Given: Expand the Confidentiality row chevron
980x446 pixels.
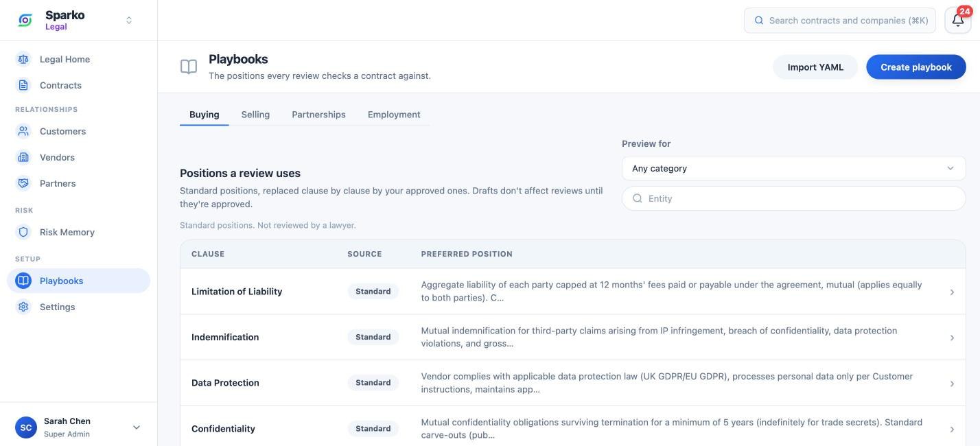Looking at the screenshot, I should 952,430.
